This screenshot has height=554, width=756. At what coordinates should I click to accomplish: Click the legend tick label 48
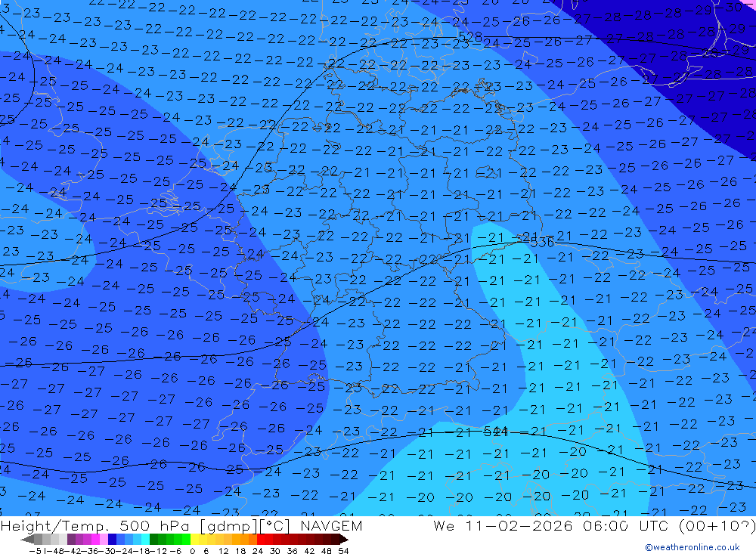[326, 551]
